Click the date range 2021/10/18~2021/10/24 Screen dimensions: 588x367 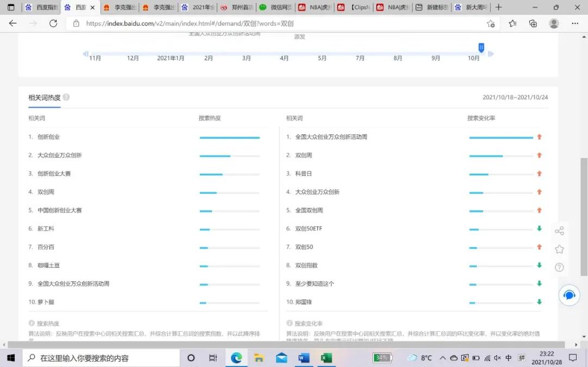point(515,97)
